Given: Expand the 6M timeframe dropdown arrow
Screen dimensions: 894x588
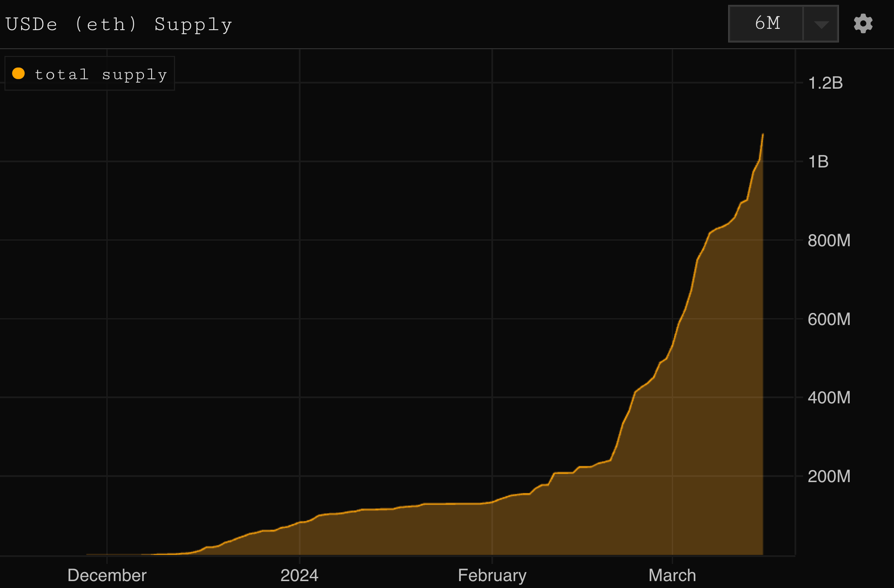Looking at the screenshot, I should coord(821,24).
